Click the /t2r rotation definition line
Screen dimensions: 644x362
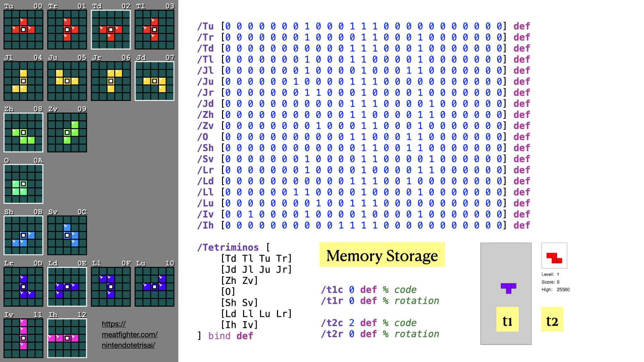[380, 334]
